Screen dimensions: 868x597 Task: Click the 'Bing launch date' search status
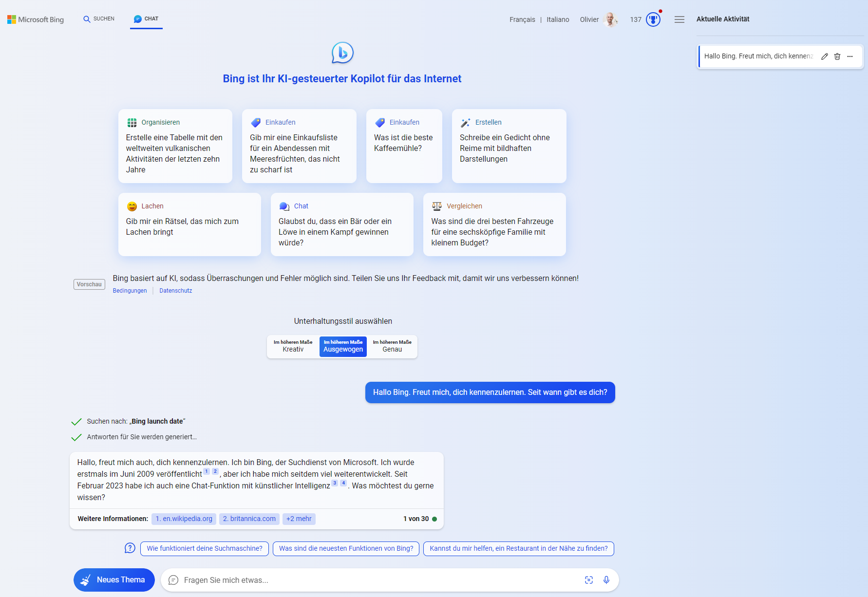click(136, 421)
